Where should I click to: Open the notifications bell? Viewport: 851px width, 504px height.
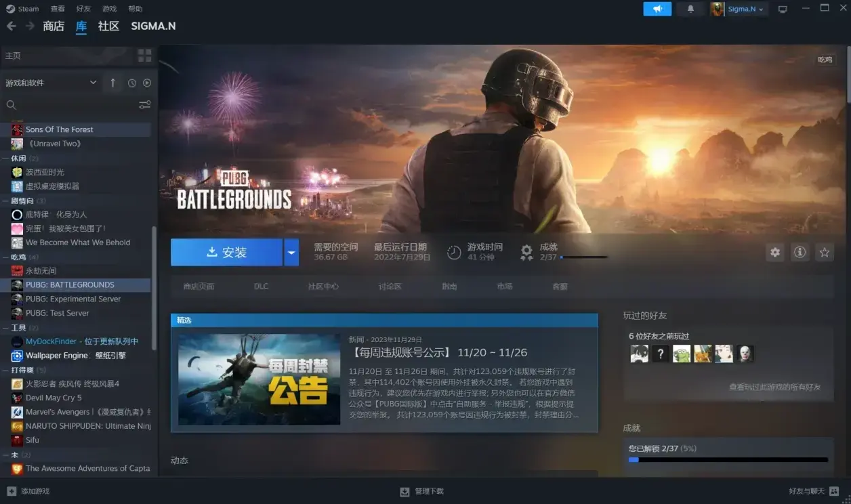[690, 9]
